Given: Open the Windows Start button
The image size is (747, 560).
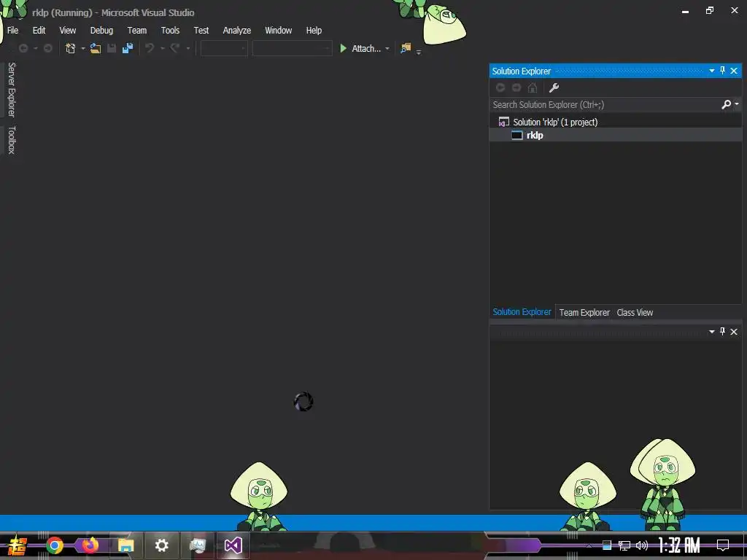Looking at the screenshot, I should (18, 545).
